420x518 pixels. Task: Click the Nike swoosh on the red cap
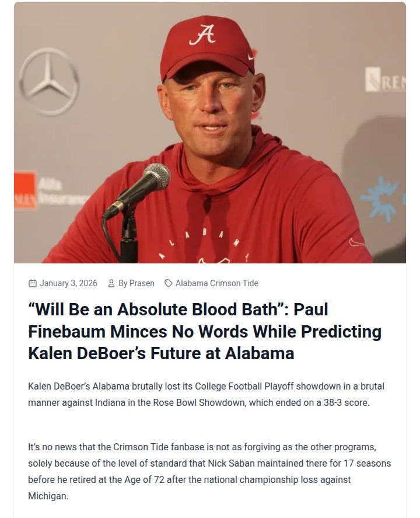(x=251, y=56)
